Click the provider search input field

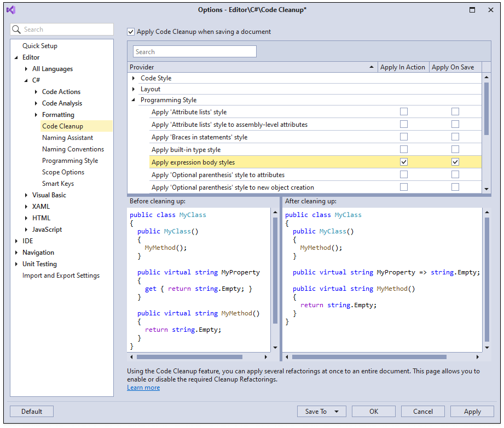pos(194,52)
